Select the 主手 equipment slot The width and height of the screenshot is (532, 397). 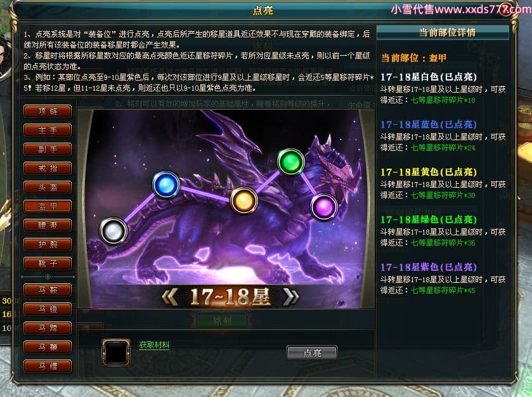click(x=48, y=130)
